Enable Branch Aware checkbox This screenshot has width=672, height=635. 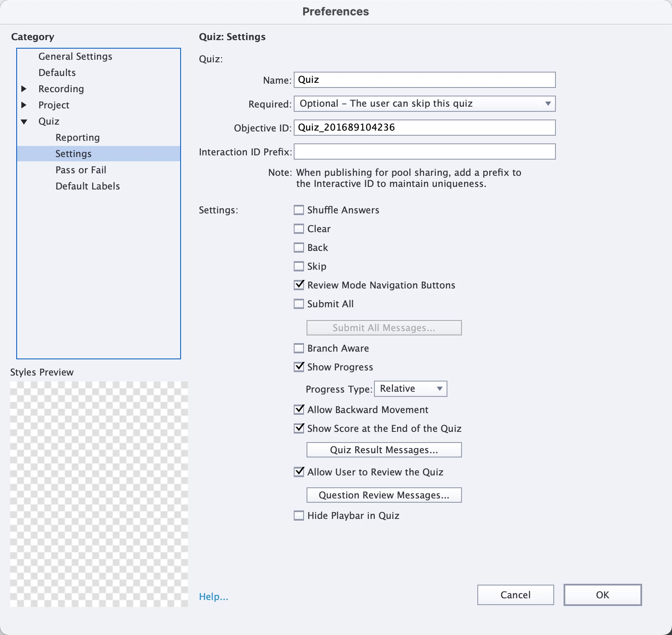click(x=299, y=348)
